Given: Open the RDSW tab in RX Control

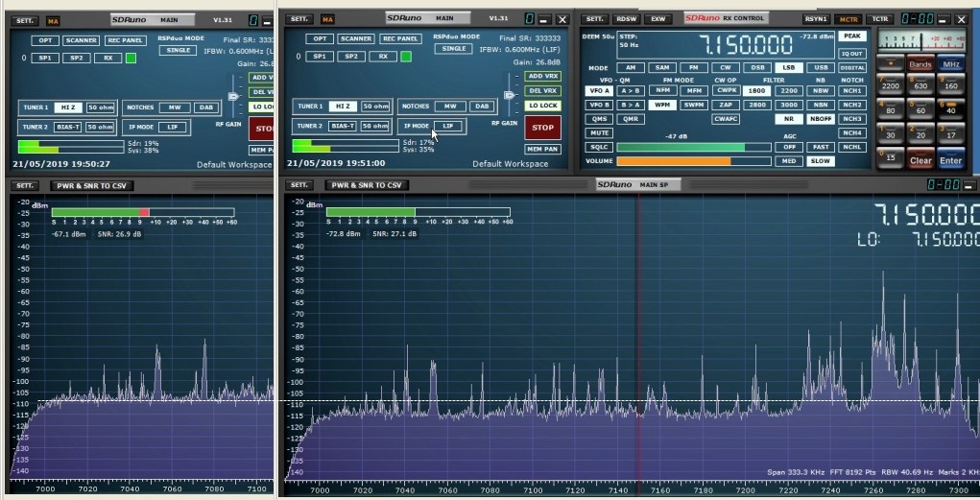Looking at the screenshot, I should coord(626,19).
